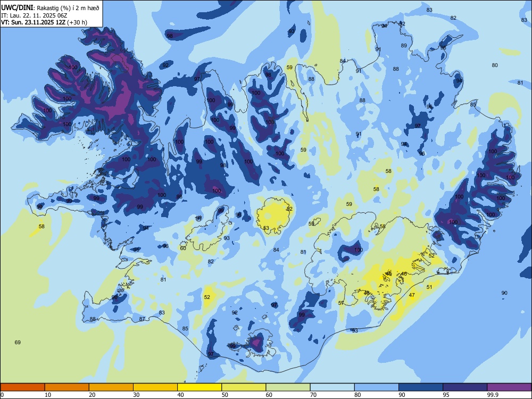Click the '89' humidity value in the northeast
The height and width of the screenshot is (399, 532).
click(404, 45)
